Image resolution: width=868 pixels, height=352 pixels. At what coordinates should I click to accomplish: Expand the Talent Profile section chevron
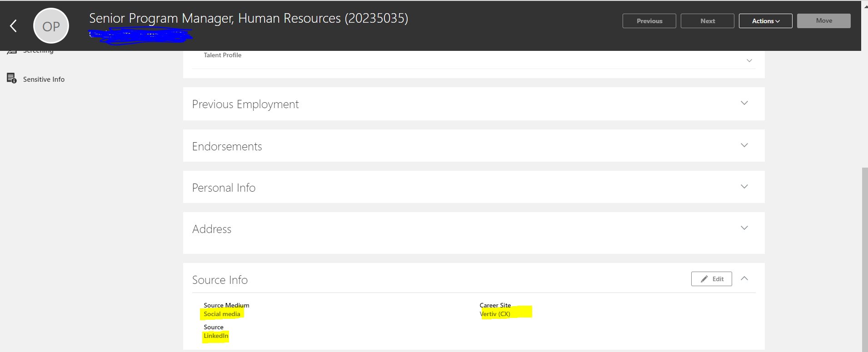[749, 60]
